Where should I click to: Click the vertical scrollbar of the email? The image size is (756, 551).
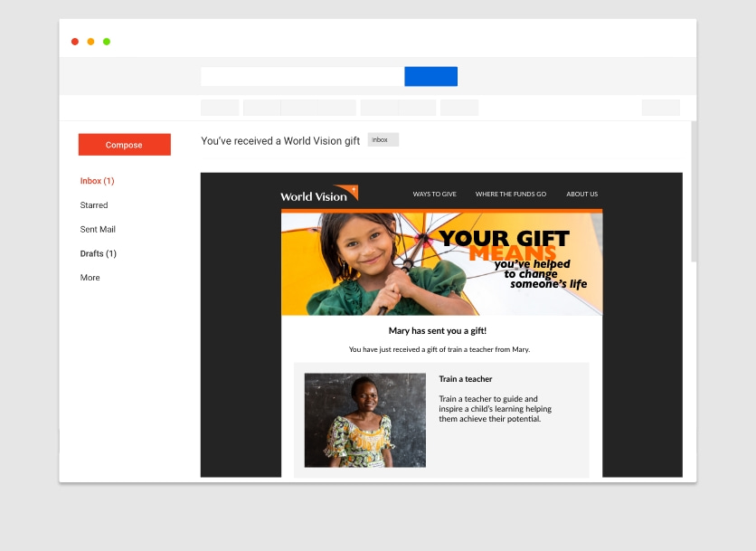(694, 192)
